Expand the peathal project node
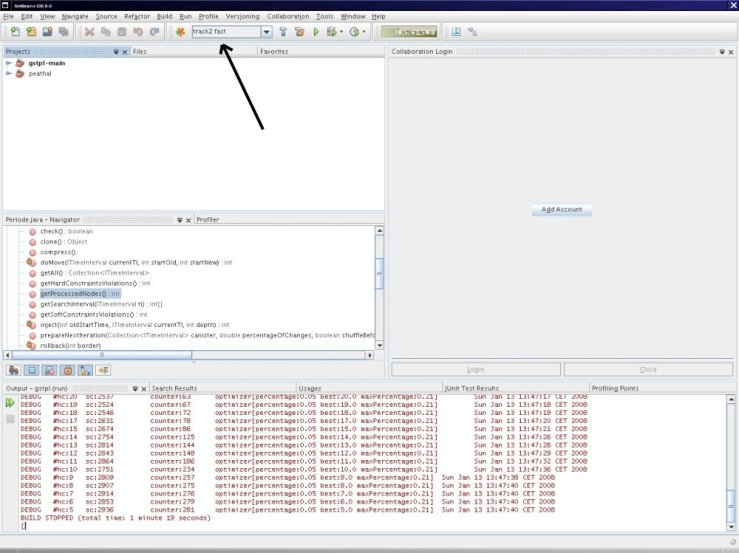Screen dimensions: 739x553 coord(9,73)
